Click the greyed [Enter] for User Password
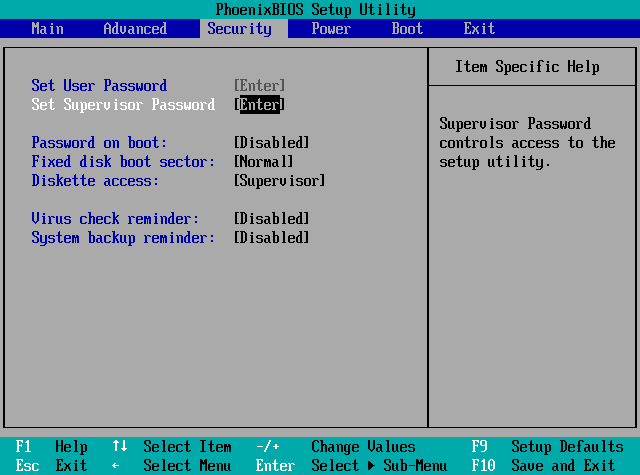 click(x=259, y=86)
